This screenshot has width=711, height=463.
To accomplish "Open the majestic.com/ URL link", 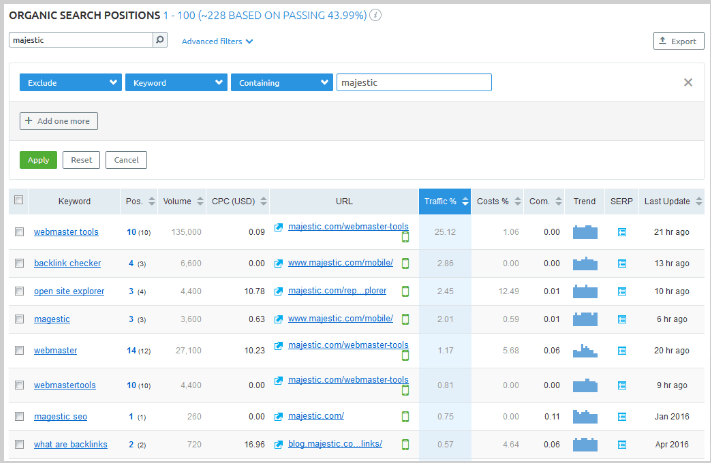I will click(x=316, y=416).
